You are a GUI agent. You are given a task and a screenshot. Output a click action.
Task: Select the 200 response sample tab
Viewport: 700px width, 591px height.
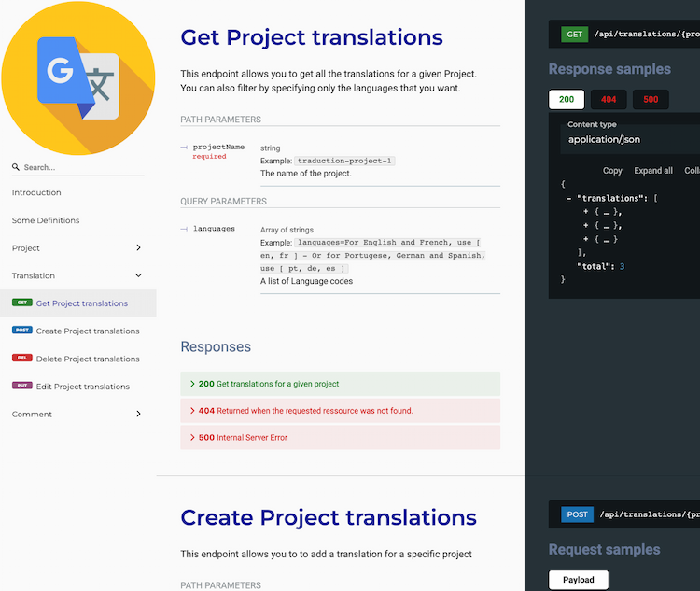point(567,99)
